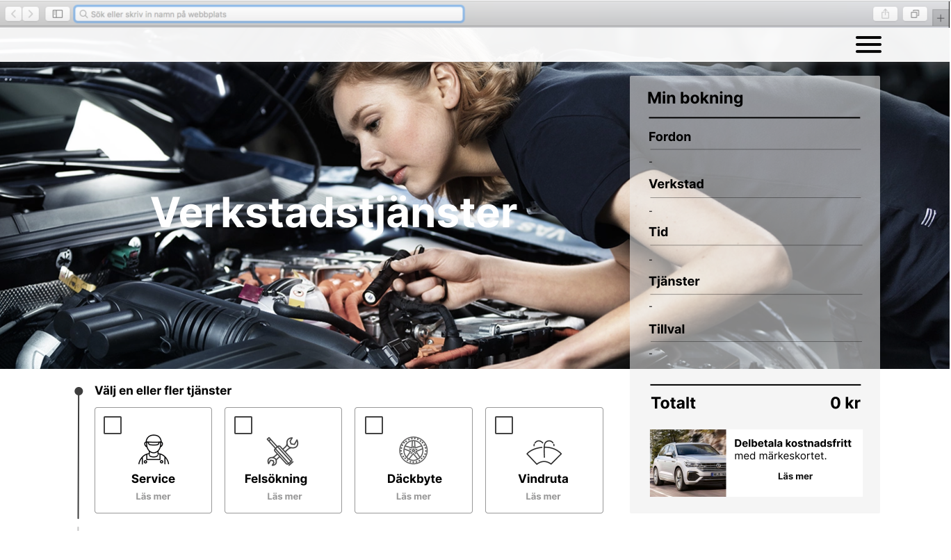The width and height of the screenshot is (951, 560).
Task: Open Läs mer about märkeskortet
Action: click(795, 476)
